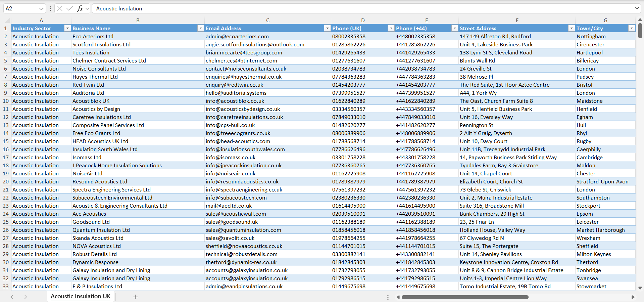The width and height of the screenshot is (644, 302).
Task: Select column G header
Action: [x=605, y=20]
